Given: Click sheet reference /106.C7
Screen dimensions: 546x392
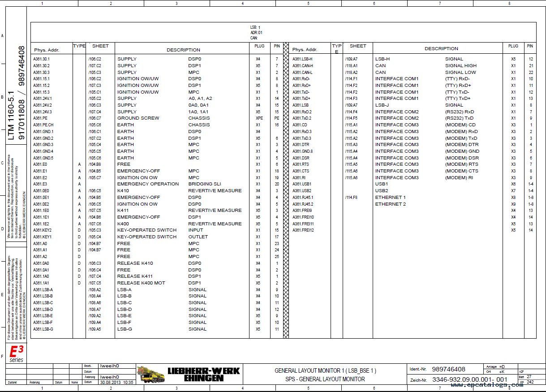Looking at the screenshot, I should point(95,118).
